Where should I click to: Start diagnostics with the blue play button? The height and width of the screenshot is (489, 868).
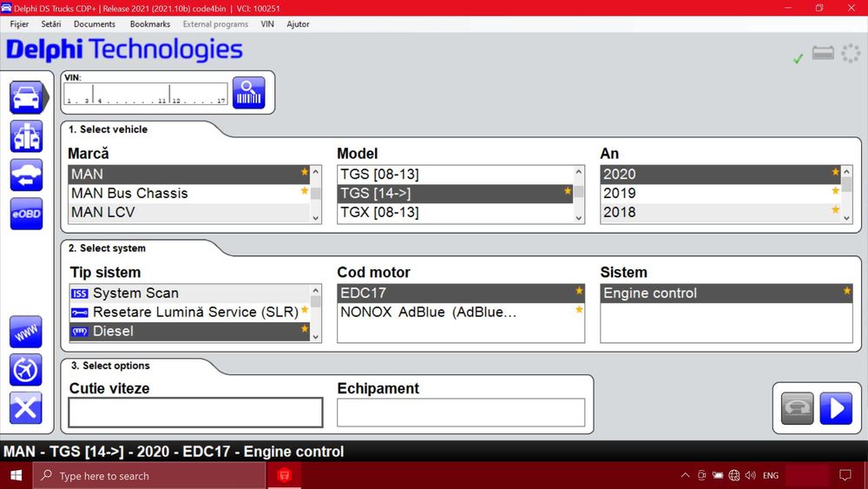(836, 408)
